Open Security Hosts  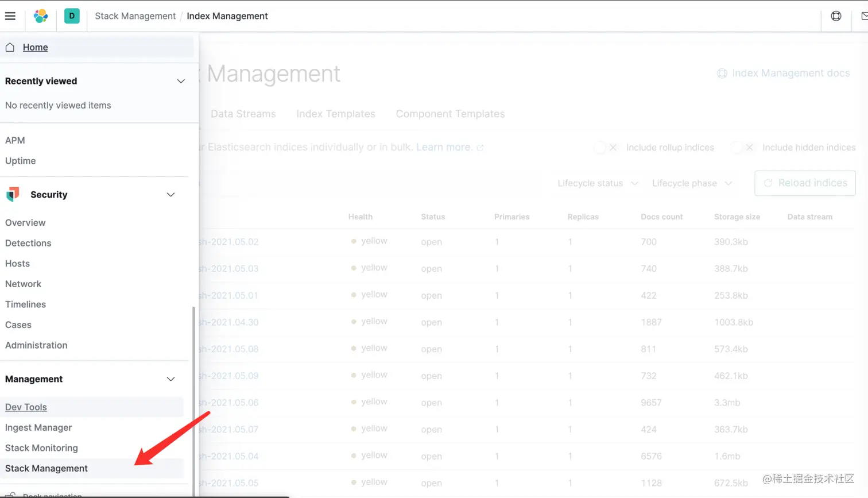(17, 264)
